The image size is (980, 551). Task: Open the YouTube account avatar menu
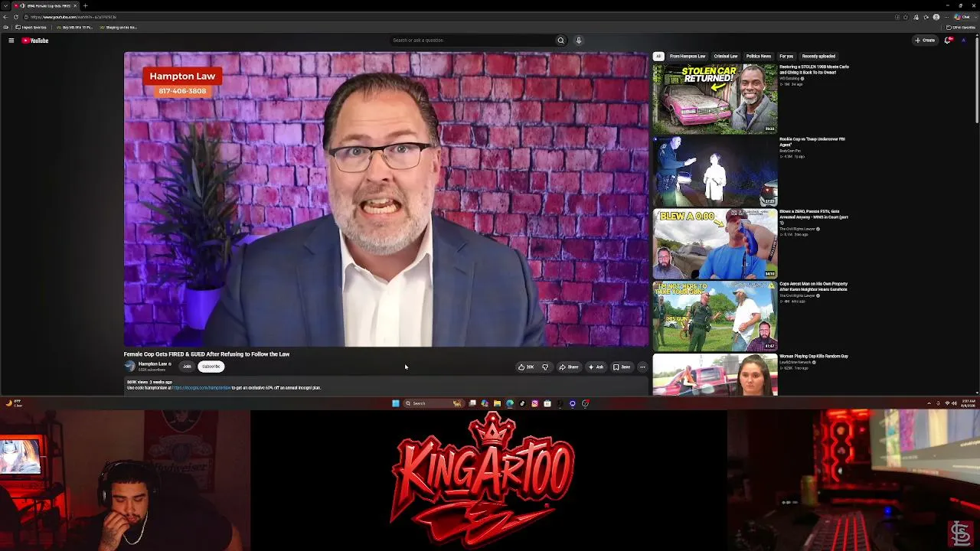[x=963, y=41]
